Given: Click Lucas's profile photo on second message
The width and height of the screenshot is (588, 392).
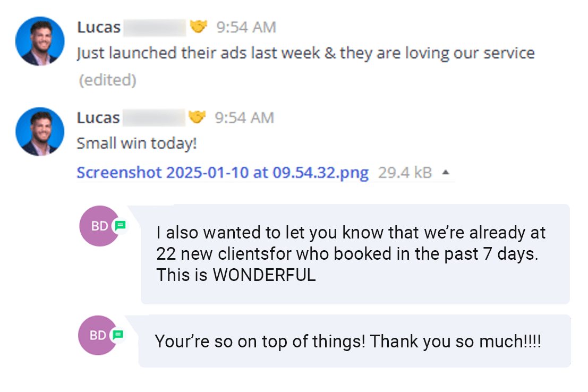Looking at the screenshot, I should tap(40, 132).
